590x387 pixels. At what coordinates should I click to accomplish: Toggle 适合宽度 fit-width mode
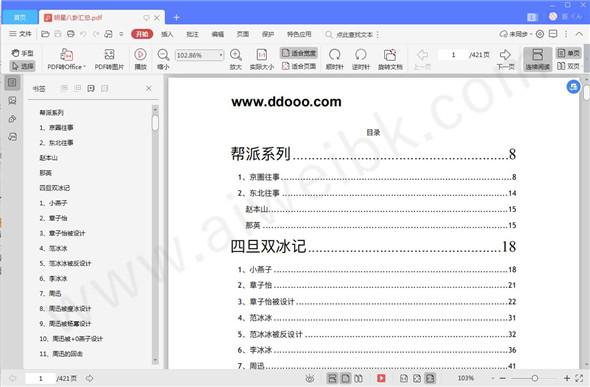299,53
